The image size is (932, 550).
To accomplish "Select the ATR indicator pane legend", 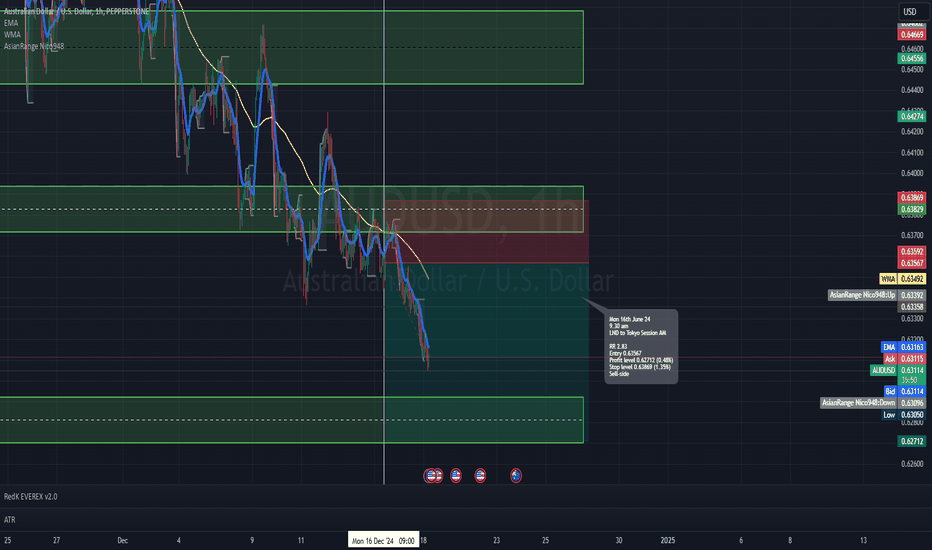I will coord(10,520).
